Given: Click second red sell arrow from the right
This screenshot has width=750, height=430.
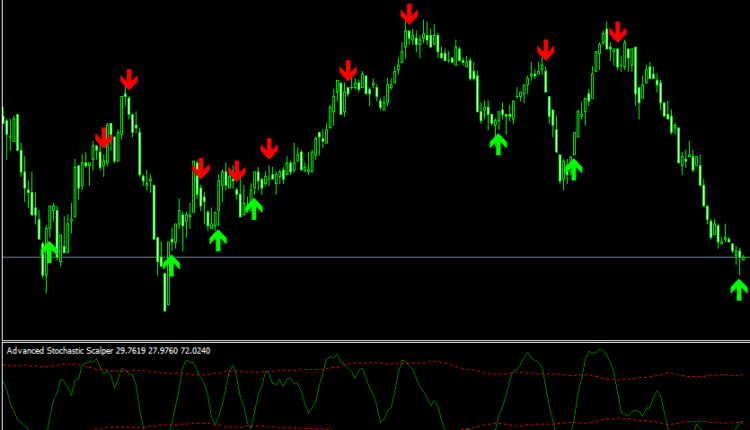Looking at the screenshot, I should tap(545, 50).
